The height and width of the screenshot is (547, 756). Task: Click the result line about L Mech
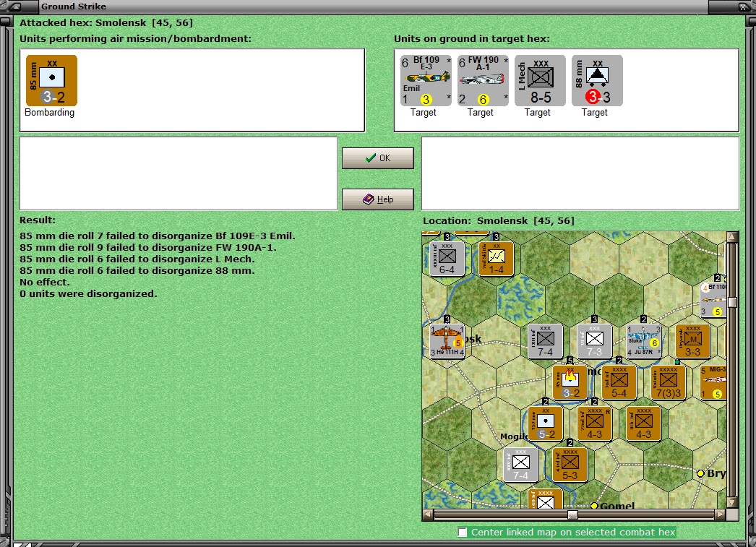coord(137,259)
